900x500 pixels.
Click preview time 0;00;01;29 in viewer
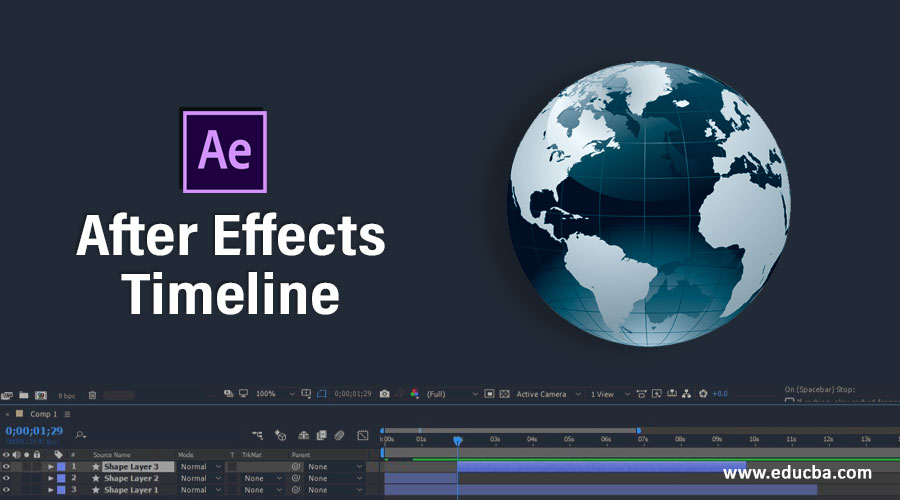pyautogui.click(x=353, y=394)
